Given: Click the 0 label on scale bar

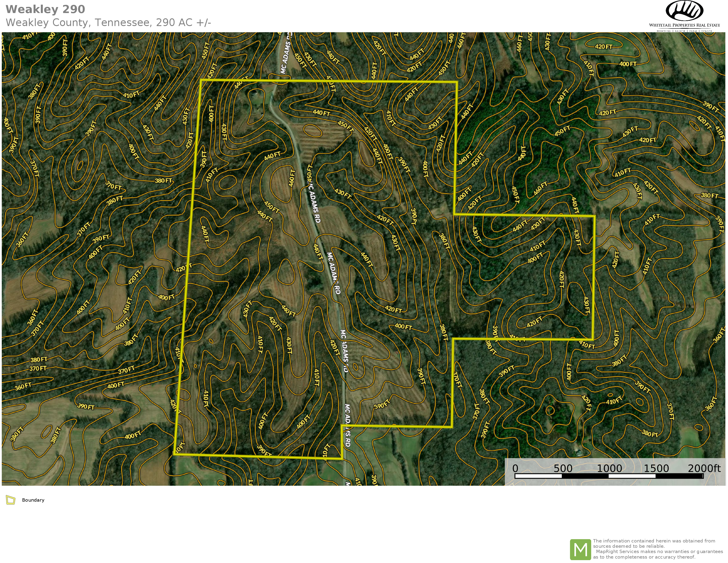Looking at the screenshot, I should tap(515, 468).
